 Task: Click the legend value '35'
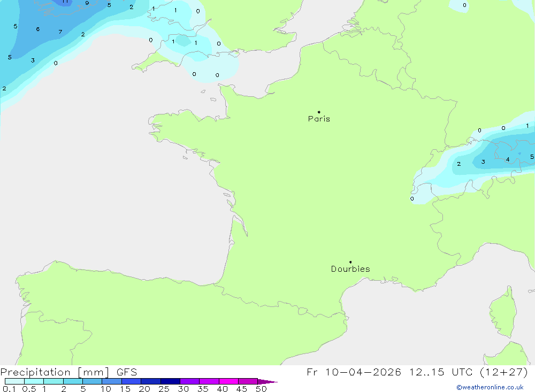[203, 389]
